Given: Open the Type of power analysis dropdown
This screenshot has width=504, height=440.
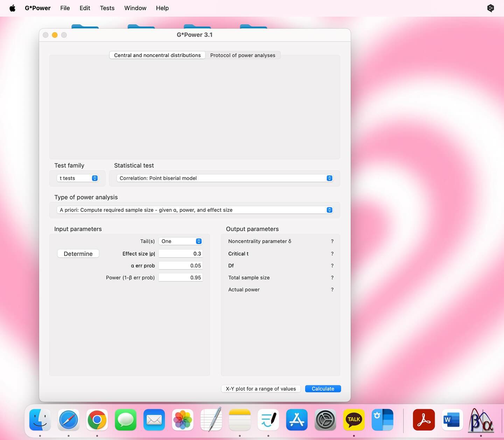Looking at the screenshot, I should 195,210.
